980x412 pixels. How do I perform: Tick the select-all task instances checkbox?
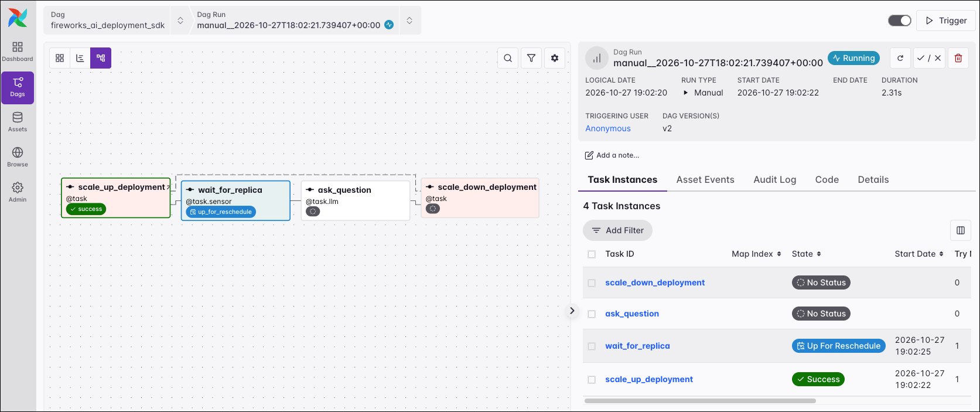tap(592, 254)
